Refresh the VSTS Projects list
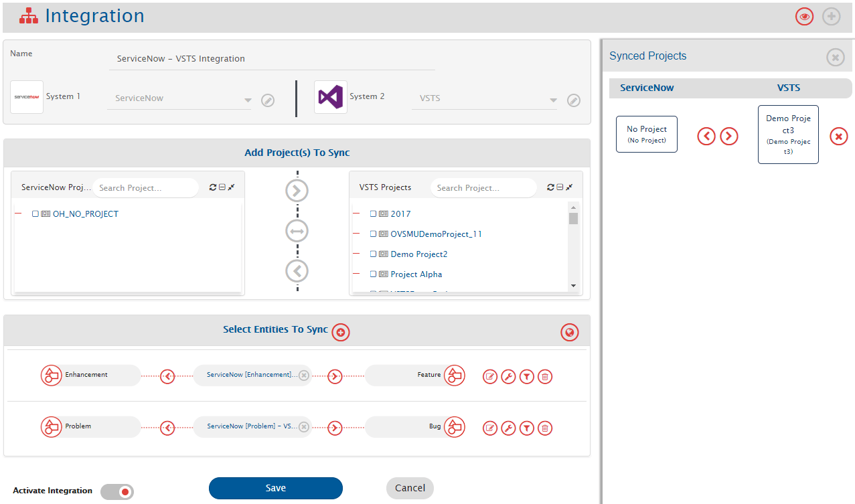The height and width of the screenshot is (504, 855). click(550, 187)
